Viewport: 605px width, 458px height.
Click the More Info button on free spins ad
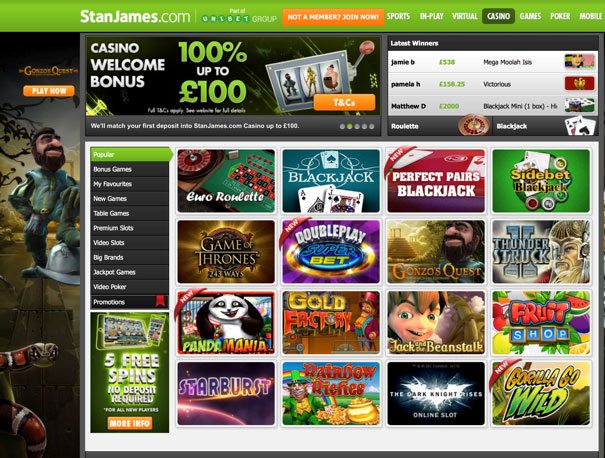coord(130,423)
